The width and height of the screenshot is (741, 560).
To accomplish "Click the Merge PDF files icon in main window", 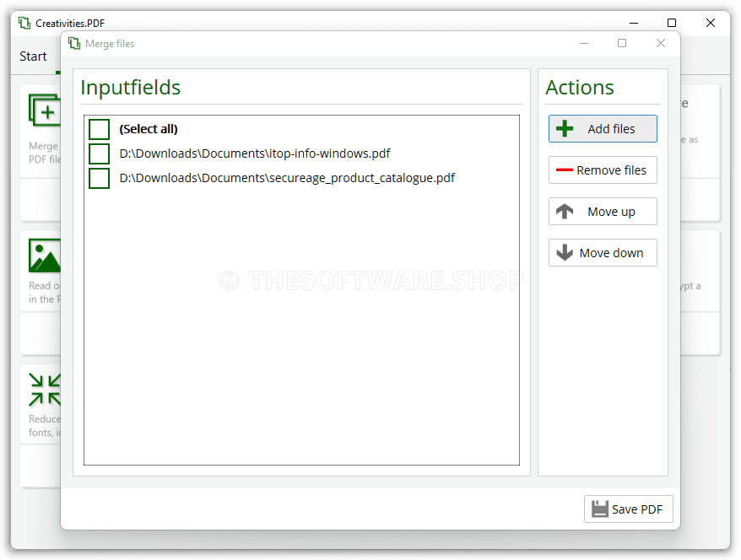I will pos(45,110).
